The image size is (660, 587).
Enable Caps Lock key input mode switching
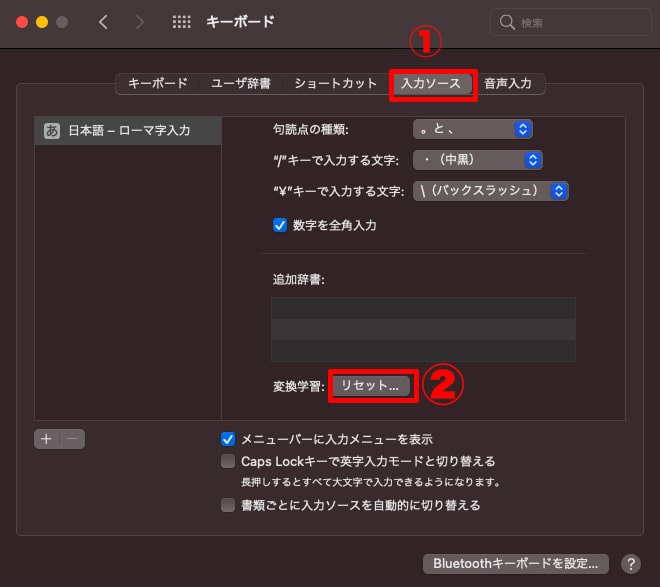[228, 461]
